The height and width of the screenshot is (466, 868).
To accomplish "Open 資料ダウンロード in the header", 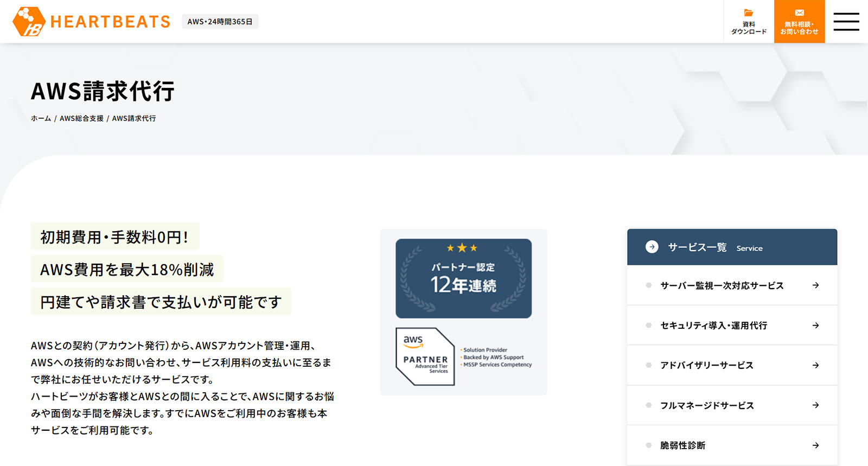I will [x=749, y=22].
